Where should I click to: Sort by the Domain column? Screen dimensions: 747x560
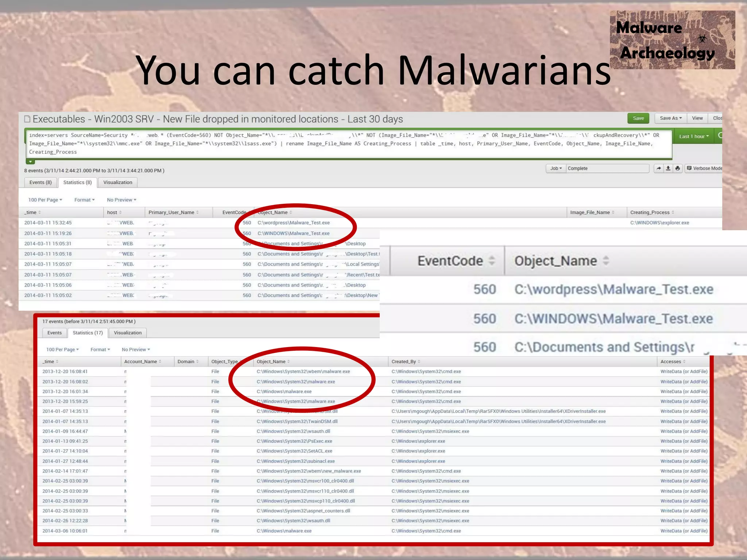pos(197,362)
